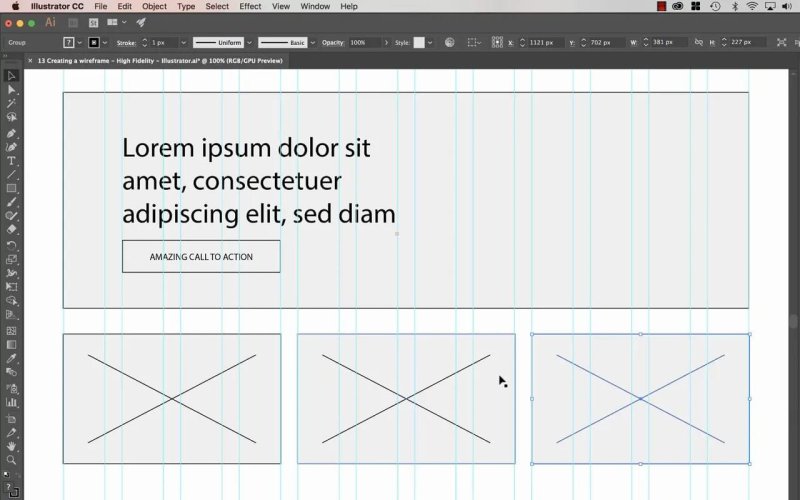The height and width of the screenshot is (500, 800).
Task: Select the Gradient tool
Action: (11, 344)
